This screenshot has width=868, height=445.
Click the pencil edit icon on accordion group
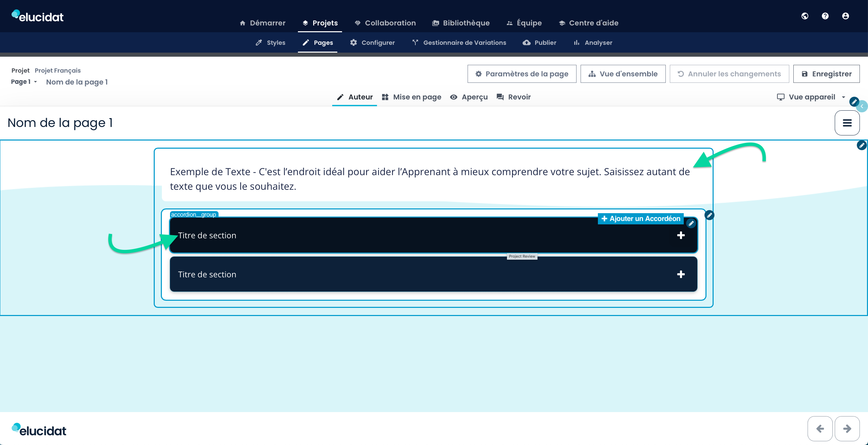point(710,215)
